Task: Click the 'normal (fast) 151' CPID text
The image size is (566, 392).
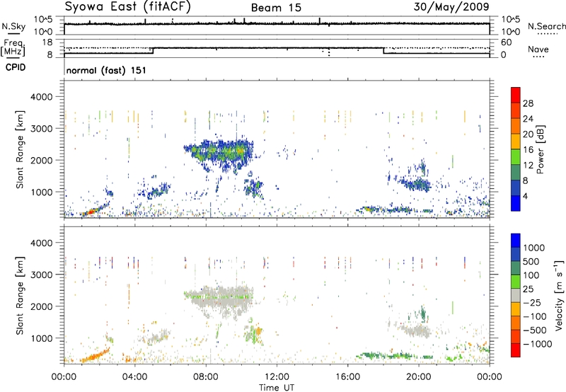Action: point(106,70)
